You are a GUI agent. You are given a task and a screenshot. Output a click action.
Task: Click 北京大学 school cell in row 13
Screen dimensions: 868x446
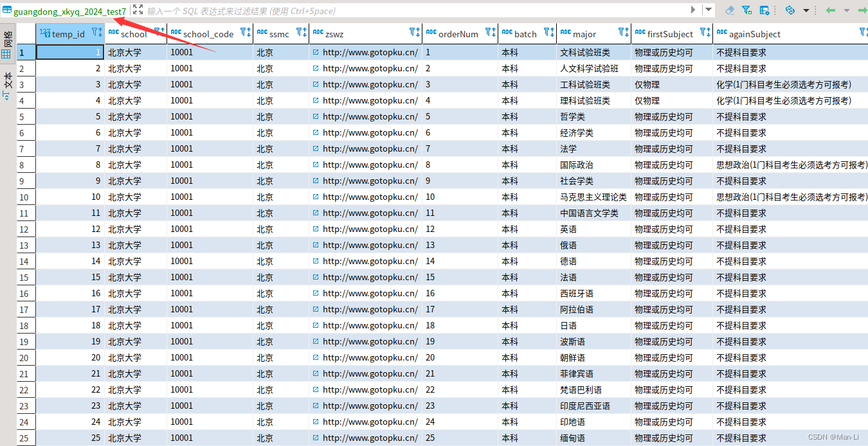click(136, 245)
